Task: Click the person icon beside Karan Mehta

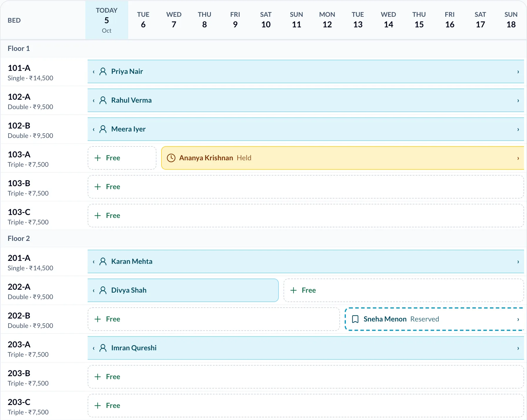Action: pyautogui.click(x=103, y=261)
